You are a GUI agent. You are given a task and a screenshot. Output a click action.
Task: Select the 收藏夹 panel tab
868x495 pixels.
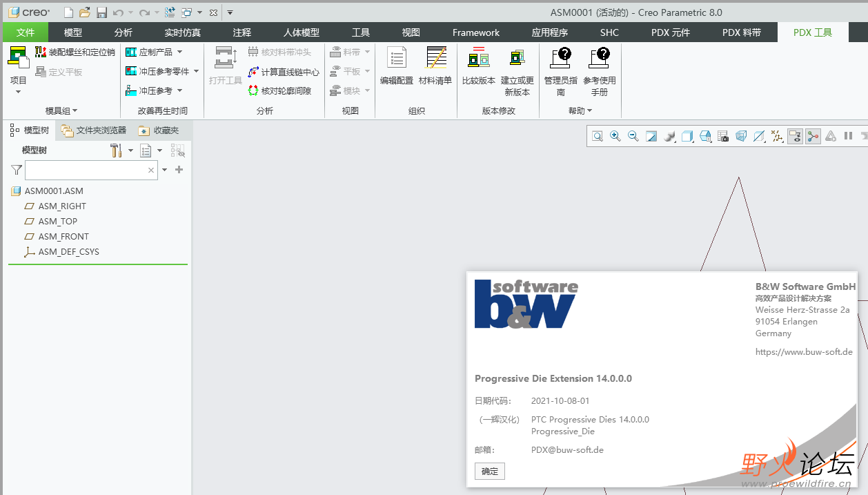[x=158, y=130]
